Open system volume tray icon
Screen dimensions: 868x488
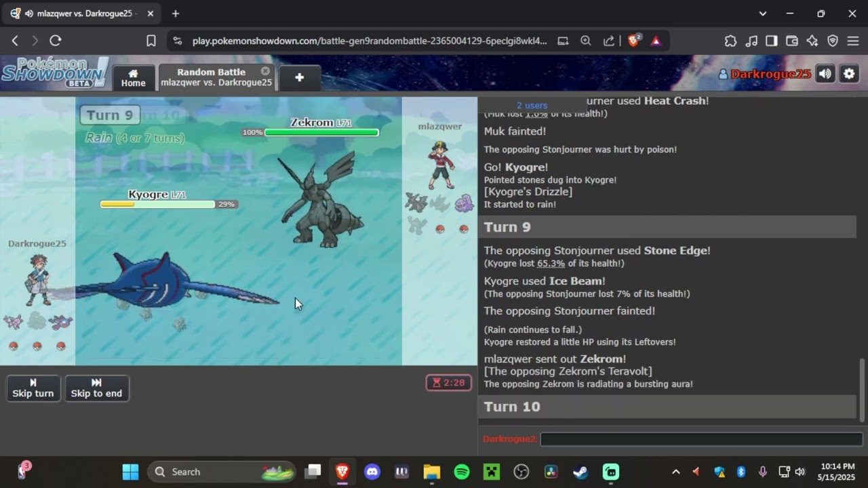(800, 472)
